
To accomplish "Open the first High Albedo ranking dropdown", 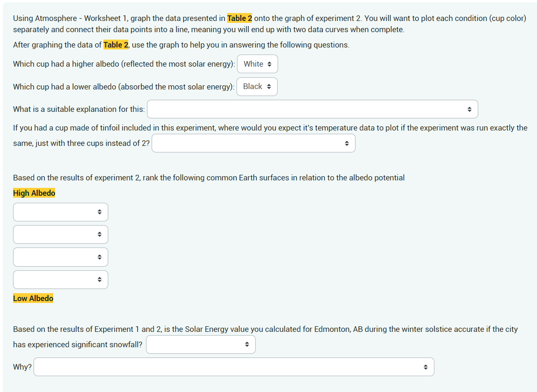I will pyautogui.click(x=60, y=212).
